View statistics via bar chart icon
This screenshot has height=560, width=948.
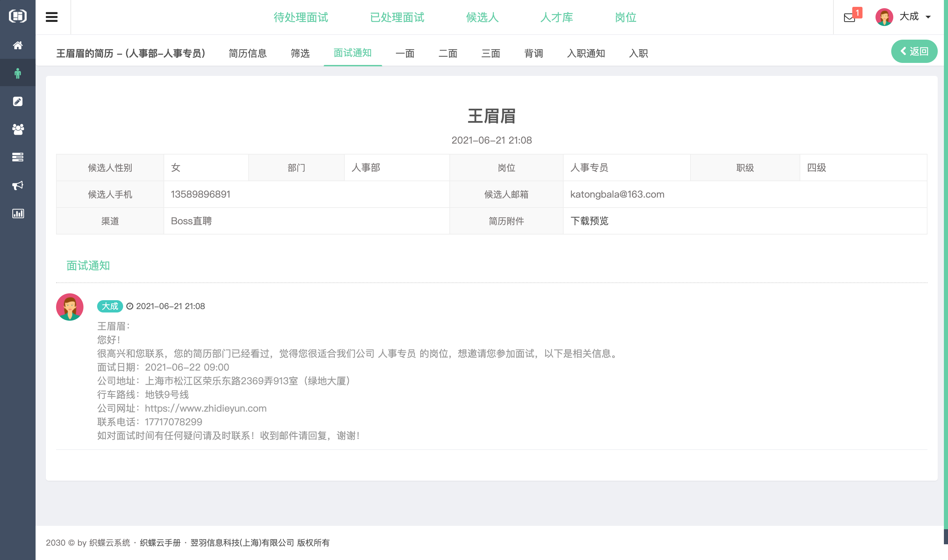tap(18, 214)
